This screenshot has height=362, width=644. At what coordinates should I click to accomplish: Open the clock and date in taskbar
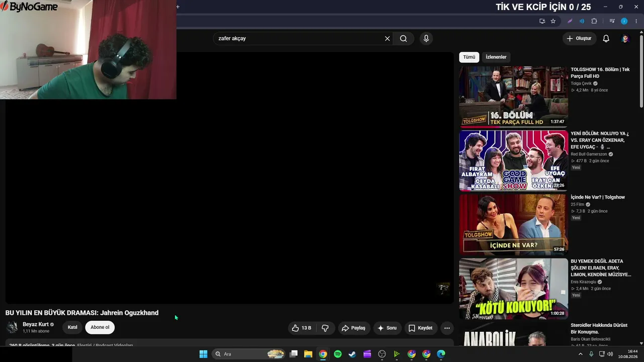pyautogui.click(x=628, y=354)
